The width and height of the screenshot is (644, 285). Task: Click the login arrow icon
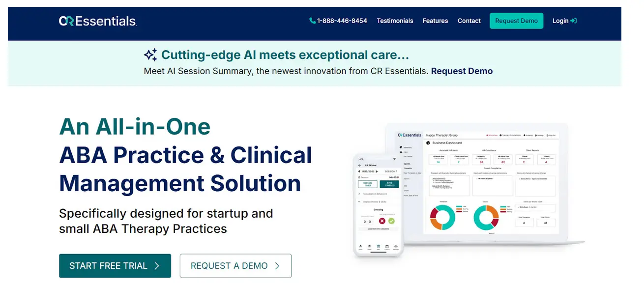(x=573, y=21)
